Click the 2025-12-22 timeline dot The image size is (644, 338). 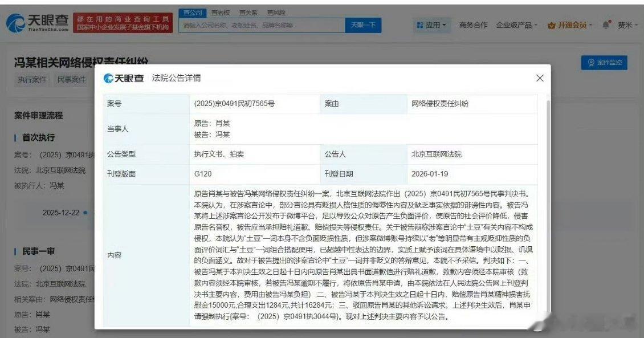pyautogui.click(x=85, y=211)
